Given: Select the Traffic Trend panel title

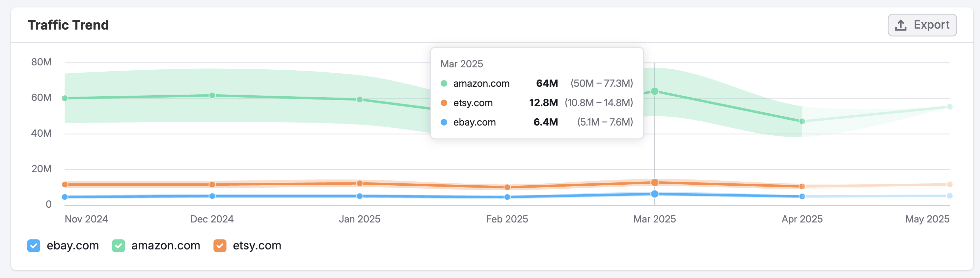Looking at the screenshot, I should [68, 25].
